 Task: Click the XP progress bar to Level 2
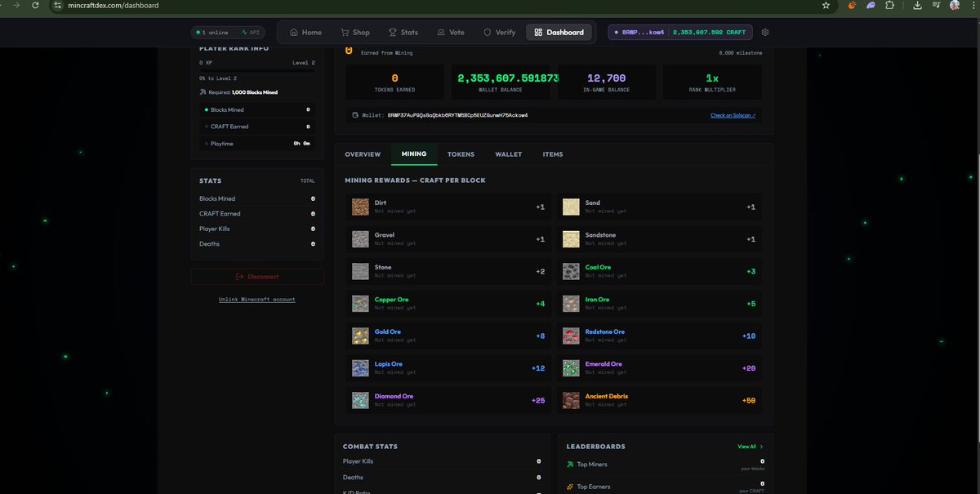[257, 71]
